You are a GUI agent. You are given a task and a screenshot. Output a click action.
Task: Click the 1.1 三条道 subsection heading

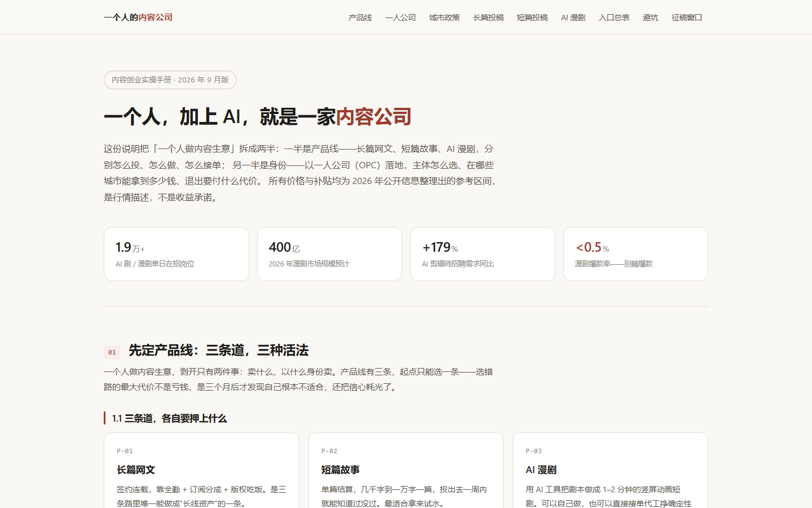pos(169,418)
